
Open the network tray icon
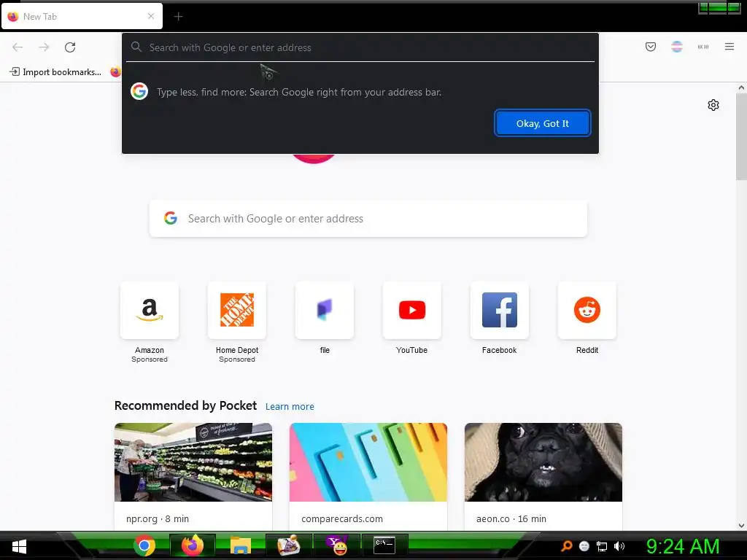[602, 547]
